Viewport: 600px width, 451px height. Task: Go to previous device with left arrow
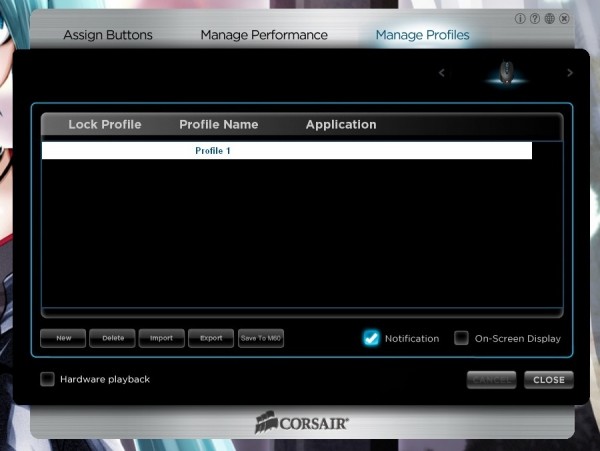click(442, 73)
